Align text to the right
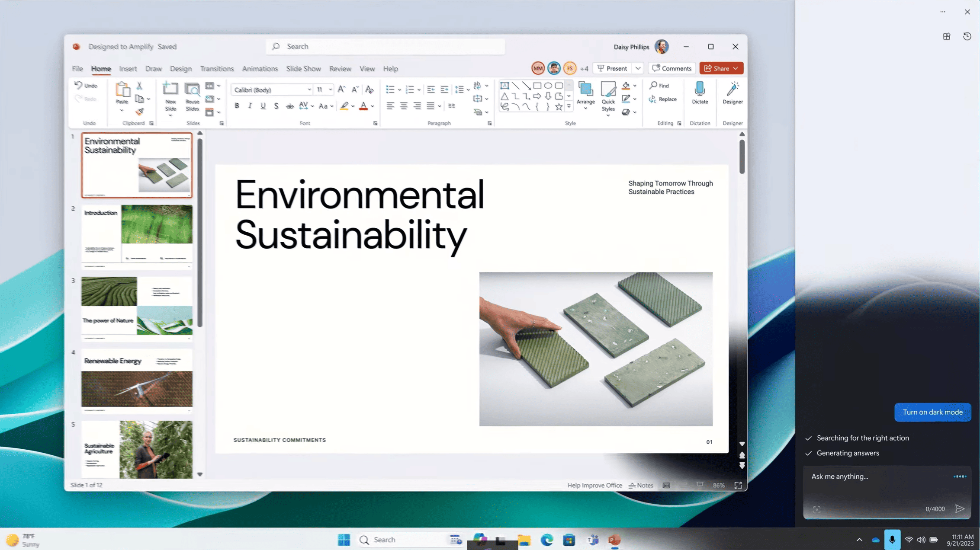The height and width of the screenshot is (550, 980). point(417,106)
